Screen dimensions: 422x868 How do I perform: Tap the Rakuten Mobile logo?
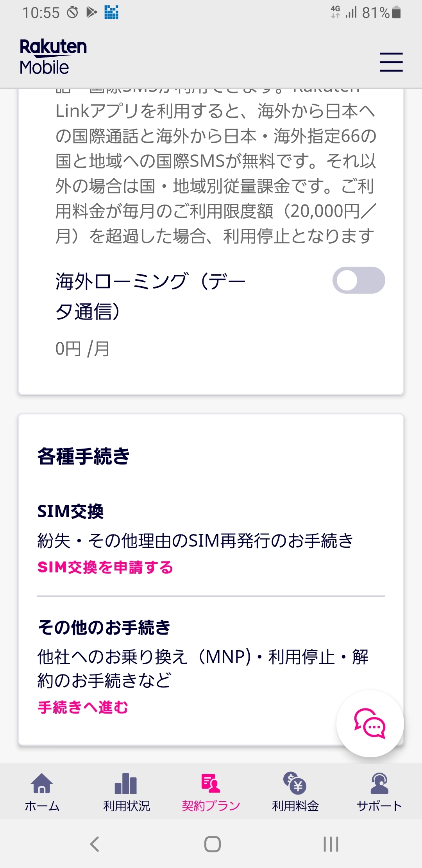pyautogui.click(x=53, y=57)
